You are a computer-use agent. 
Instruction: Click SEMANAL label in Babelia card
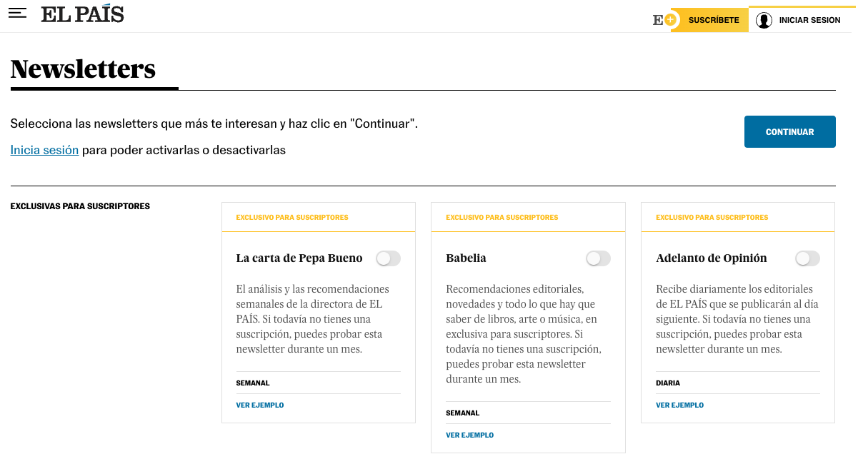[x=462, y=413]
